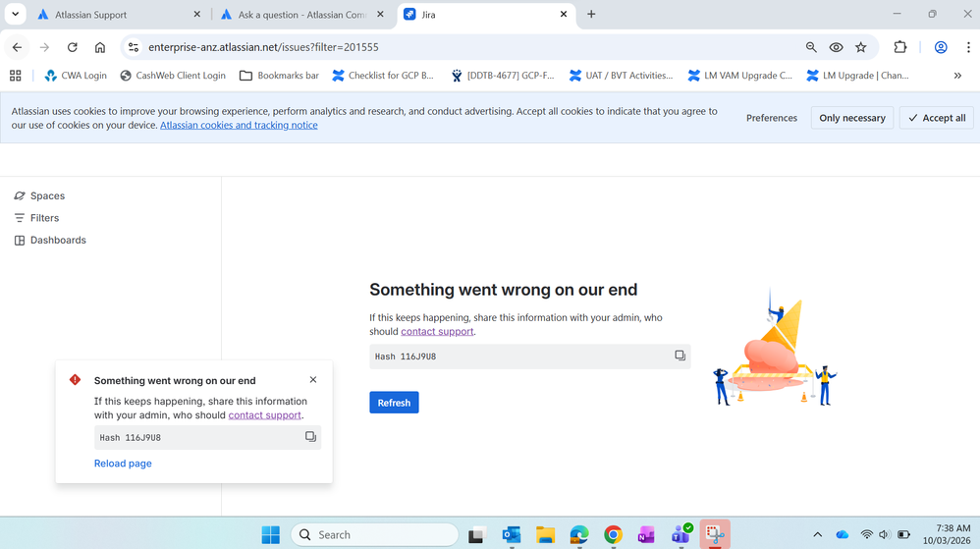Select the Jira browser tab
The width and height of the screenshot is (980, 549).
pos(484,15)
